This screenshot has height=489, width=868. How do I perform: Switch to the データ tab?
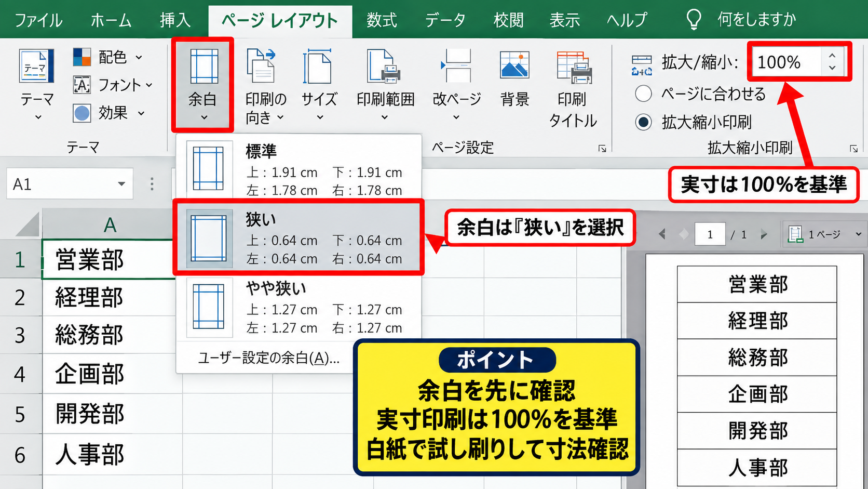(x=445, y=20)
